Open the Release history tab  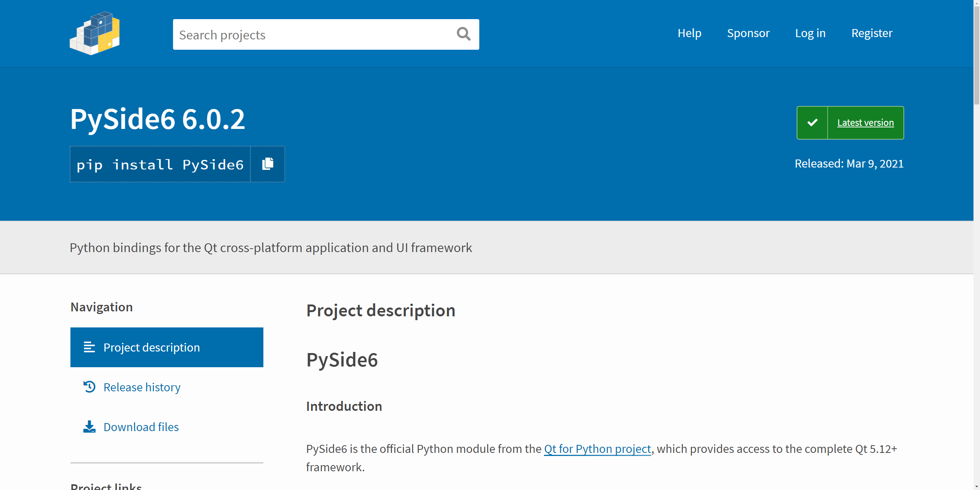(x=142, y=387)
